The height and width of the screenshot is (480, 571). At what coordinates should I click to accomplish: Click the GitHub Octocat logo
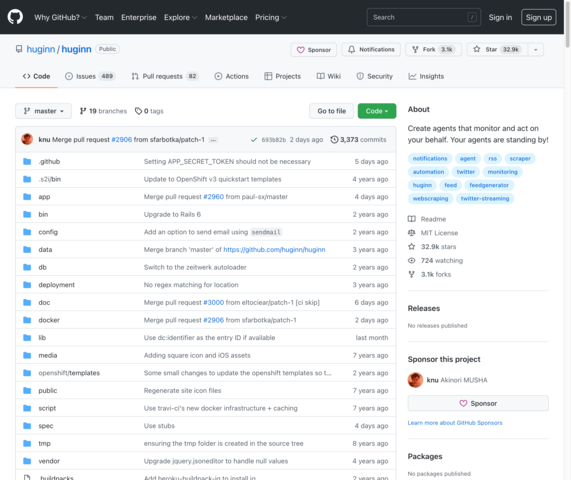point(15,17)
